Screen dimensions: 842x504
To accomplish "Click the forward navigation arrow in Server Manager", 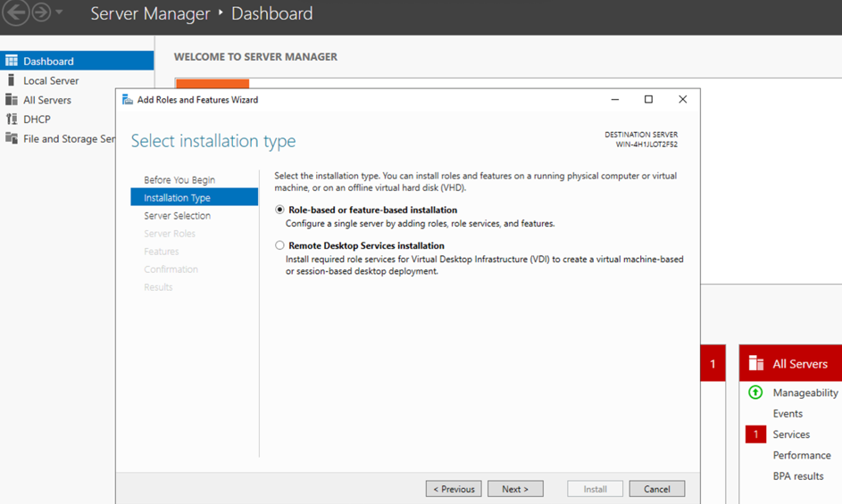I will 41,12.
